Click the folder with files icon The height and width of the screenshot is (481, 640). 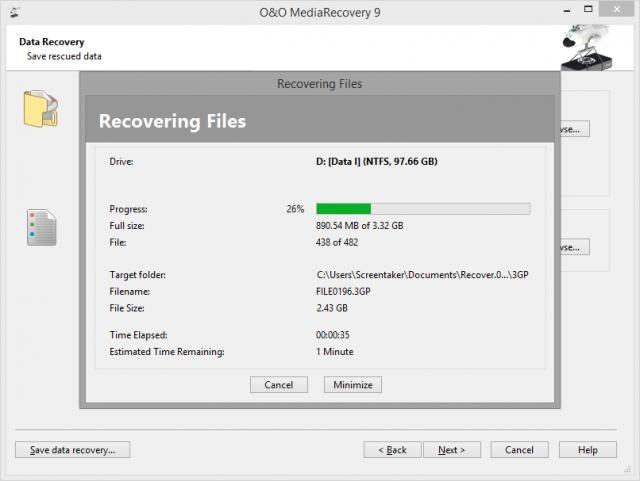[x=40, y=109]
